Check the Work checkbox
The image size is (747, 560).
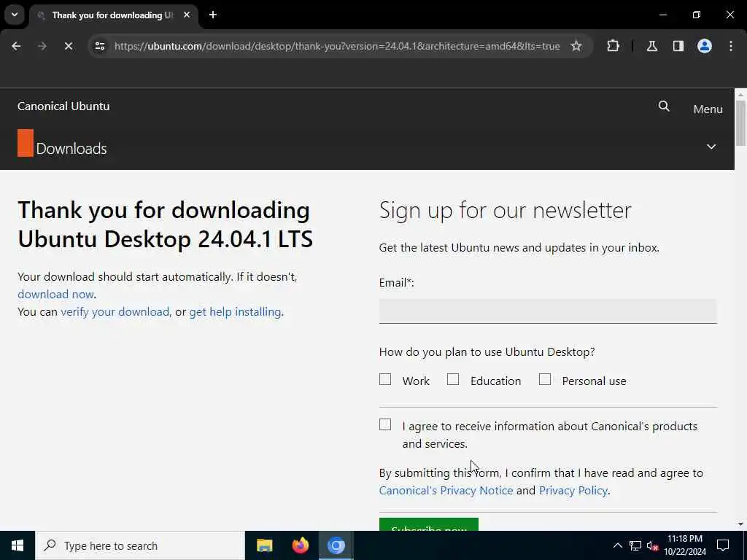pos(385,379)
